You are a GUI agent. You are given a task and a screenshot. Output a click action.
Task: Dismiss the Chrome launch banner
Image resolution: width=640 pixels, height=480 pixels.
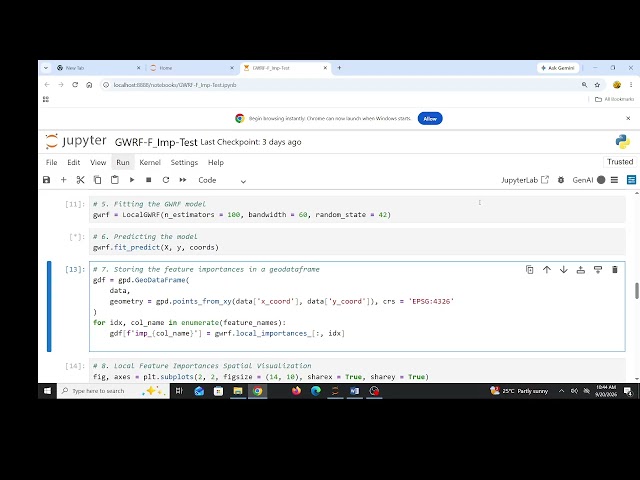click(628, 118)
